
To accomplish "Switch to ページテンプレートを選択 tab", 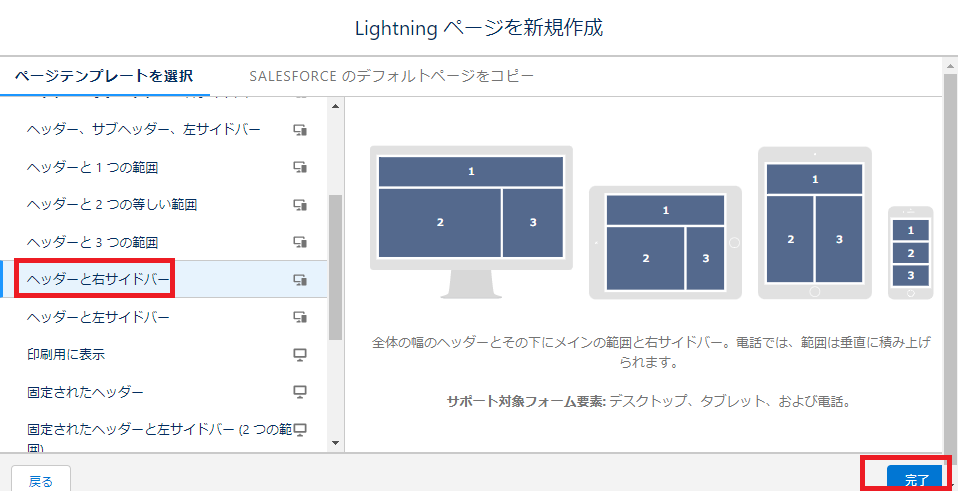I will coord(104,76).
